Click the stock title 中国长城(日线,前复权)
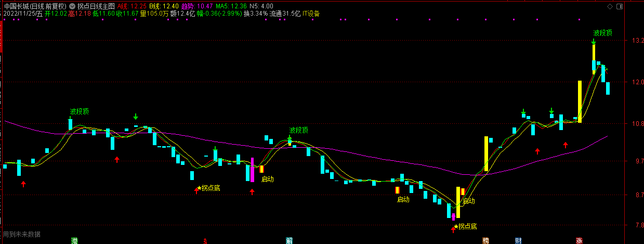This screenshot has width=644, height=244. coord(35,6)
